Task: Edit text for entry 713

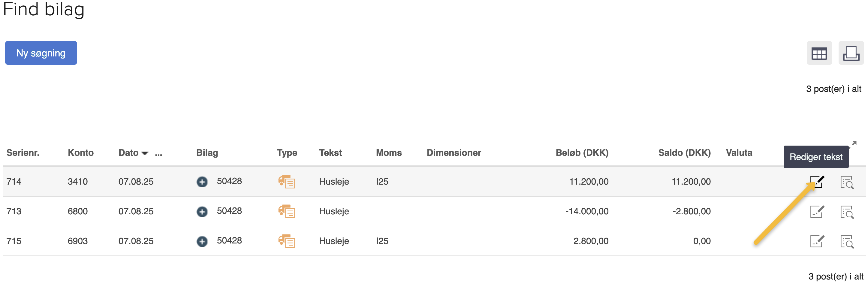Action: tap(817, 212)
